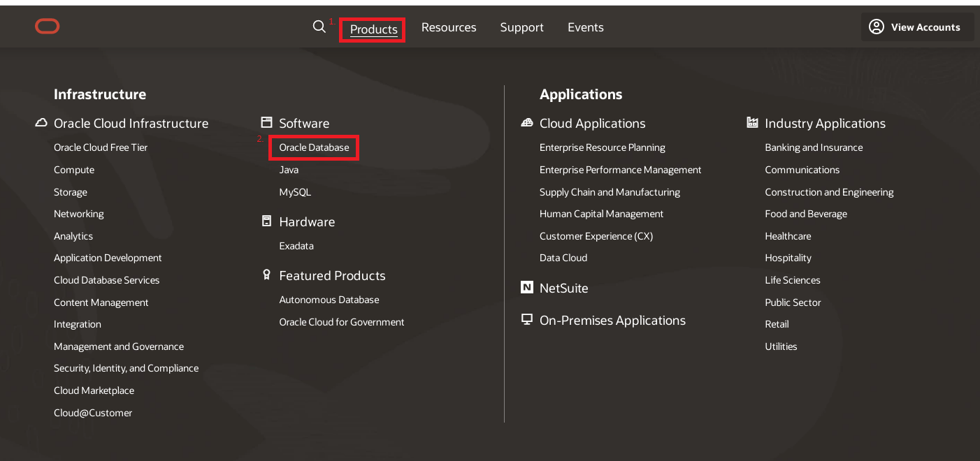The image size is (980, 461).
Task: Open Construction and Engineering
Action: pos(830,192)
